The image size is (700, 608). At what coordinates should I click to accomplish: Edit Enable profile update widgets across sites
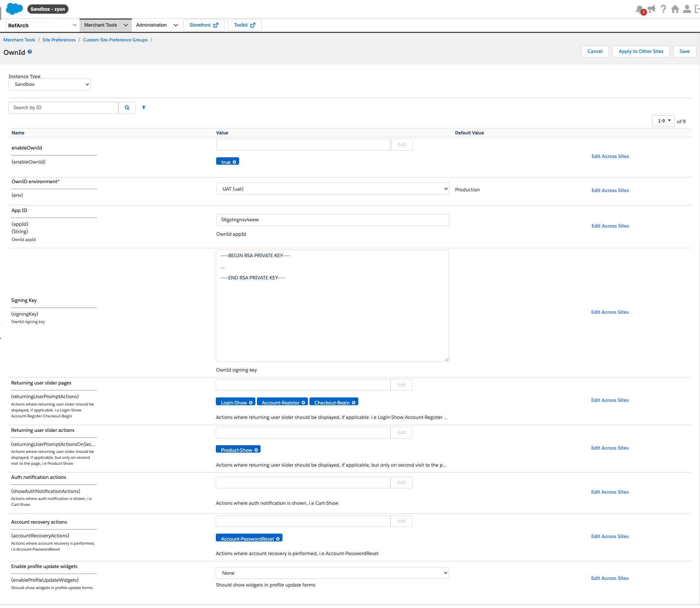point(610,578)
